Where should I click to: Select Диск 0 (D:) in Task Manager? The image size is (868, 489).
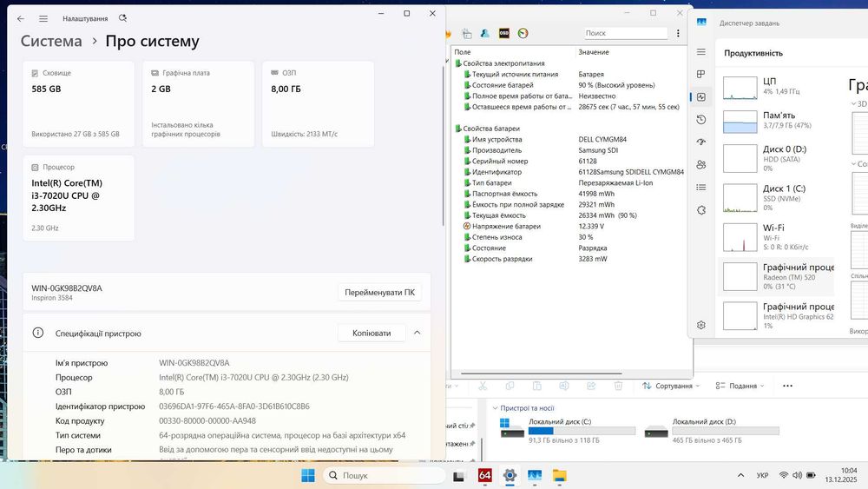(x=775, y=158)
